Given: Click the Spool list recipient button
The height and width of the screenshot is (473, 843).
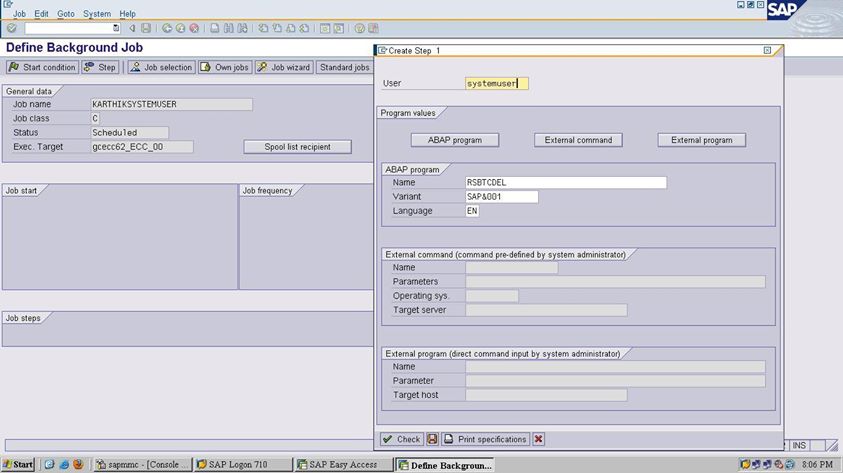Looking at the screenshot, I should [x=297, y=147].
